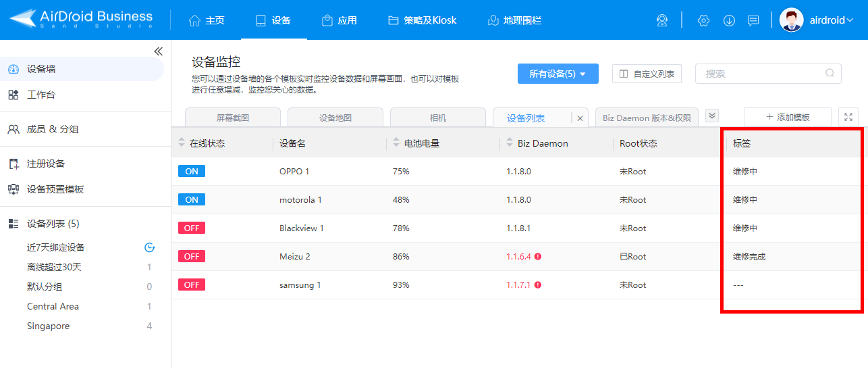
Task: Click 维修完成 tag cell
Action: [x=749, y=257]
